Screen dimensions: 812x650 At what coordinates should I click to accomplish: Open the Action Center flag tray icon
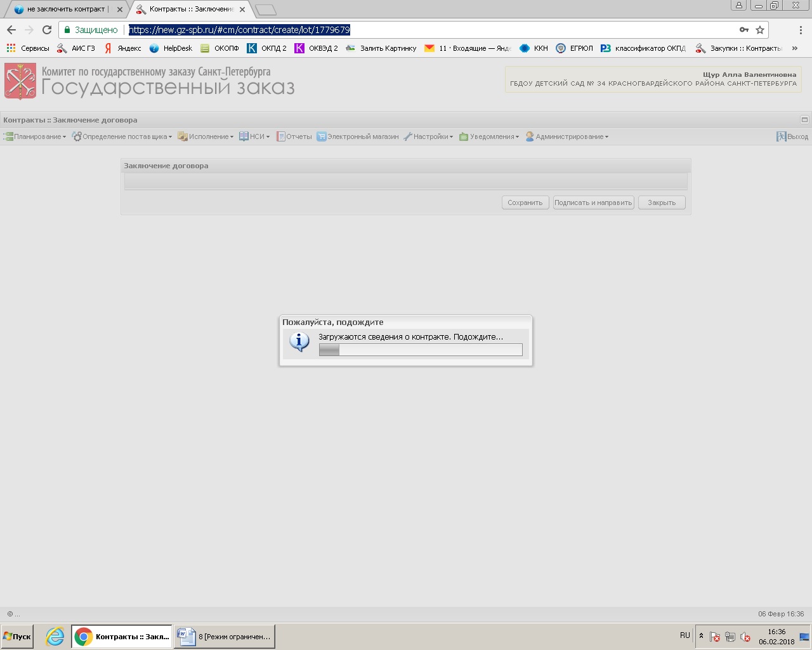pos(714,637)
